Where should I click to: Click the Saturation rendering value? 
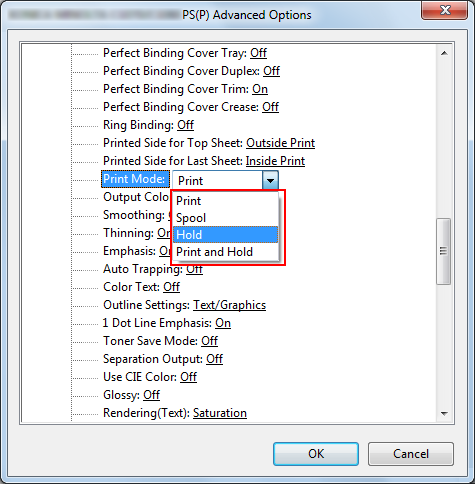(x=220, y=413)
